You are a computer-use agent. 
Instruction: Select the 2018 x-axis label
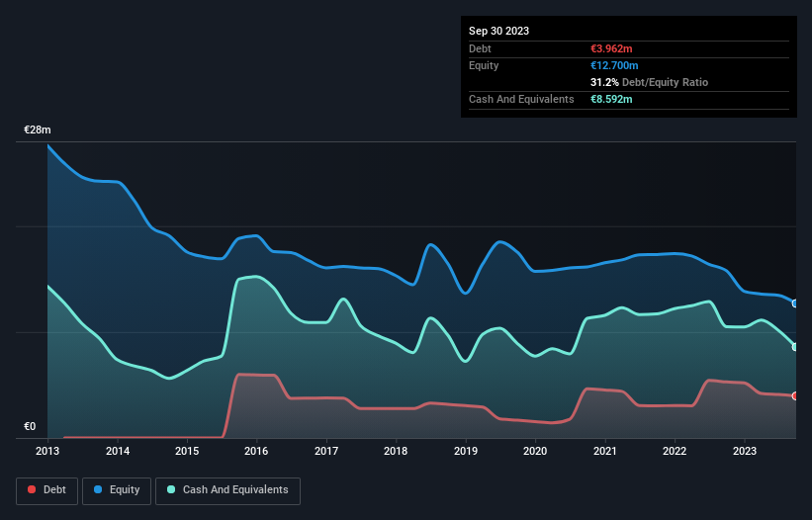pos(396,451)
